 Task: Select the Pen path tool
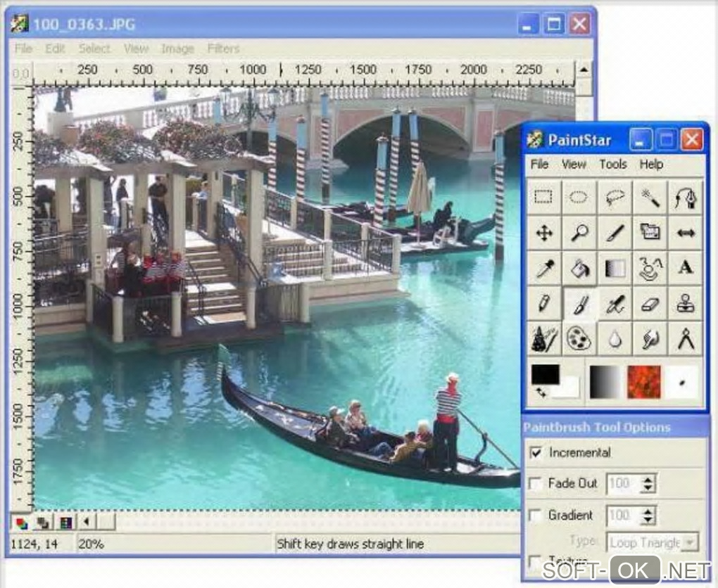coord(685,197)
